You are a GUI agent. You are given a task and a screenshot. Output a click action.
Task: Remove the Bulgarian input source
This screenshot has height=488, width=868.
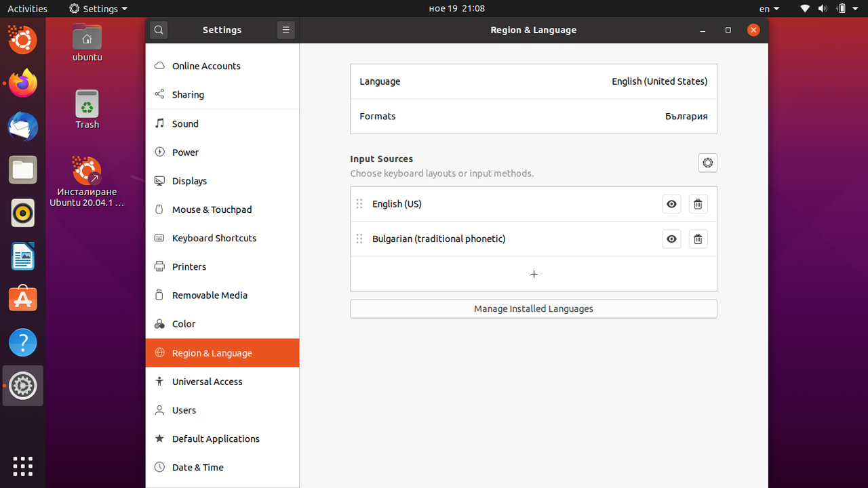coord(698,239)
